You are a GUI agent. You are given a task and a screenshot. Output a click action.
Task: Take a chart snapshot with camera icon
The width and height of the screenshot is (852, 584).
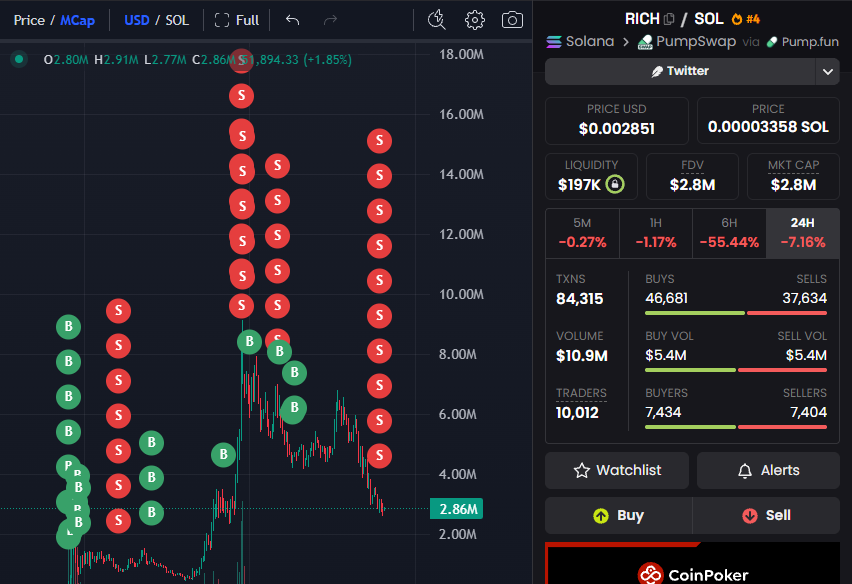click(x=512, y=20)
